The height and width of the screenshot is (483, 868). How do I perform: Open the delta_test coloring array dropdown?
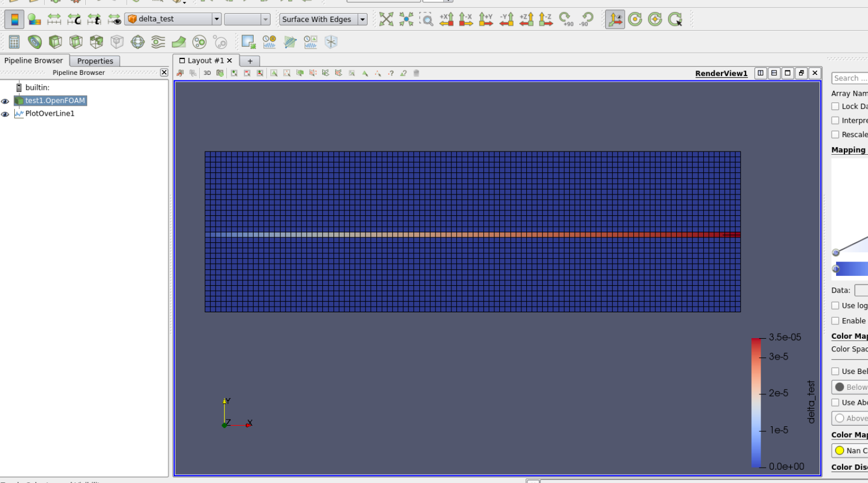click(174, 19)
